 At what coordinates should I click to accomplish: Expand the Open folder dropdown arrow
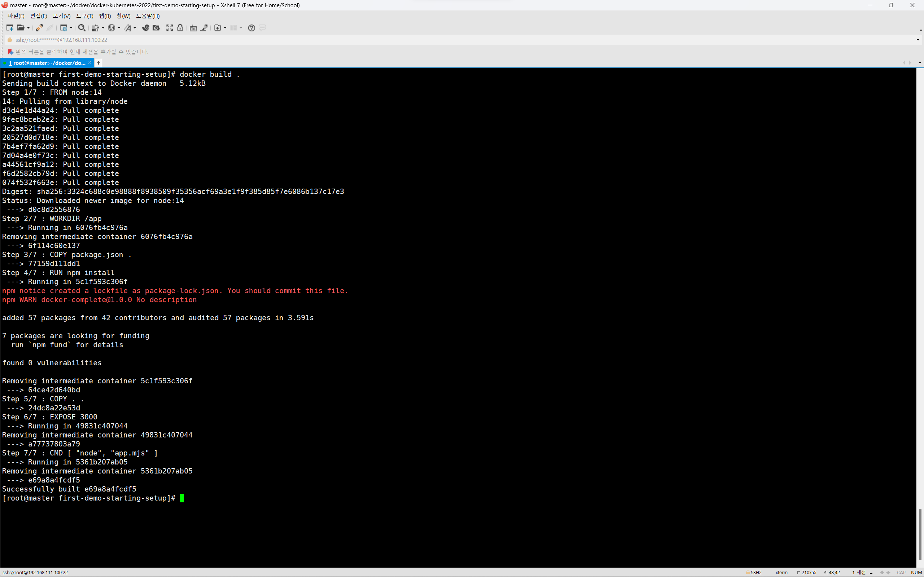(28, 28)
